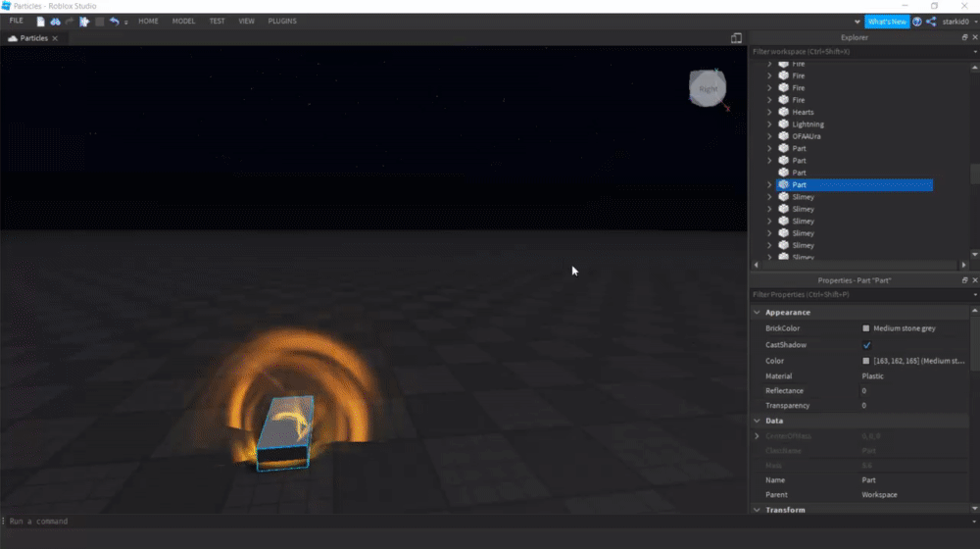Click the cube icon next to Hearts
Viewport: 980px width, 549px height.
click(x=784, y=112)
